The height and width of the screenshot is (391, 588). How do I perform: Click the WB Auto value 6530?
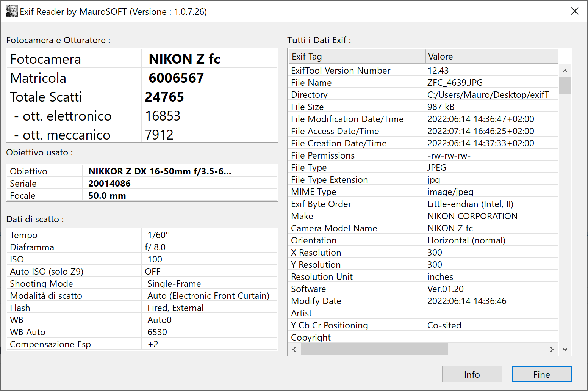[157, 332]
